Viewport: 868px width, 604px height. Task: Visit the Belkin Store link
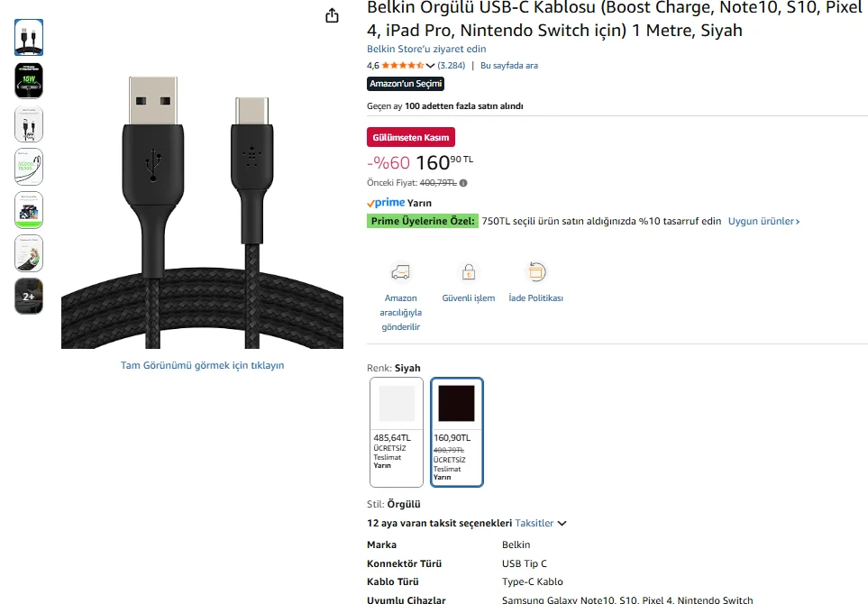(x=426, y=49)
